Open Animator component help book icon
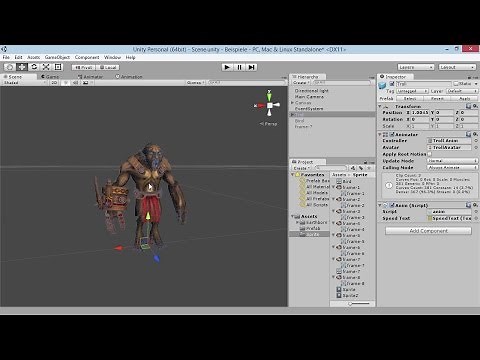 click(468, 134)
